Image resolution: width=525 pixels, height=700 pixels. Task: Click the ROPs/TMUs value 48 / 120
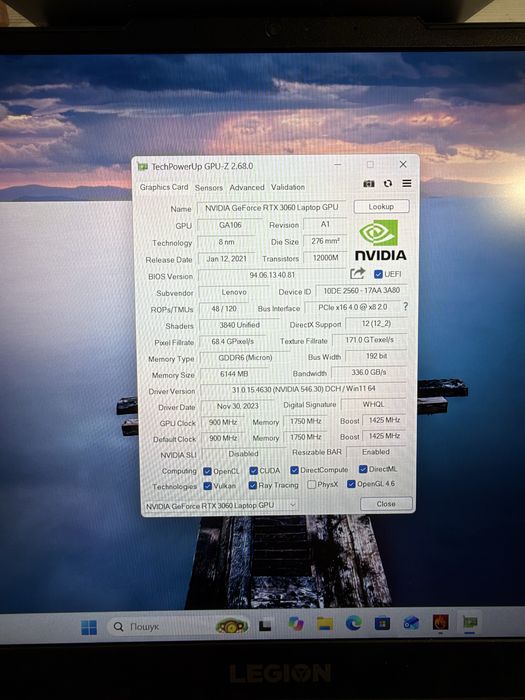point(225,309)
